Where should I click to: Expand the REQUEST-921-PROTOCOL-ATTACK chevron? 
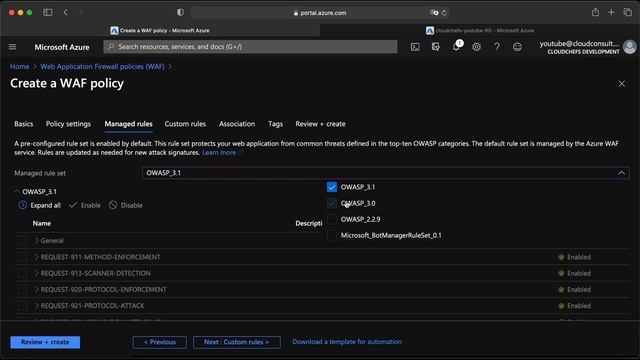[x=36, y=305]
